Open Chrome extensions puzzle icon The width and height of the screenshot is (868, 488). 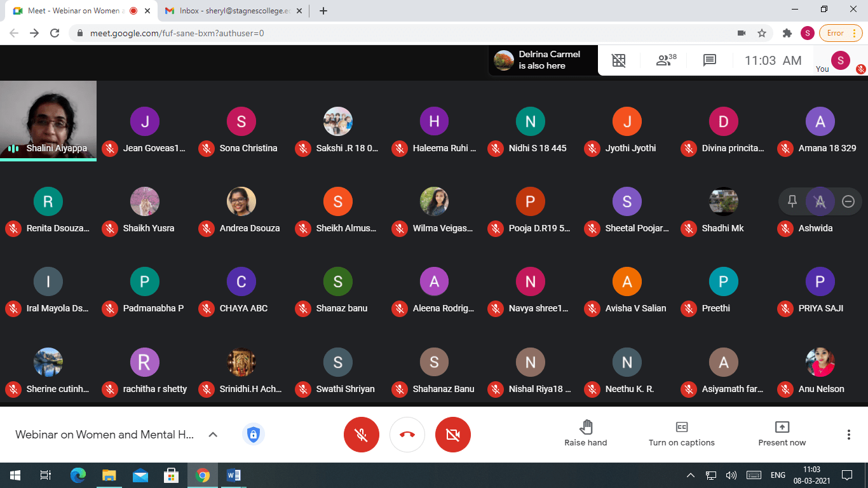point(787,33)
